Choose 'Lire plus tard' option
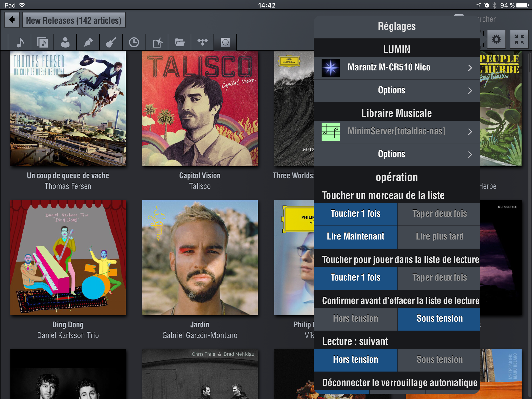 439,236
